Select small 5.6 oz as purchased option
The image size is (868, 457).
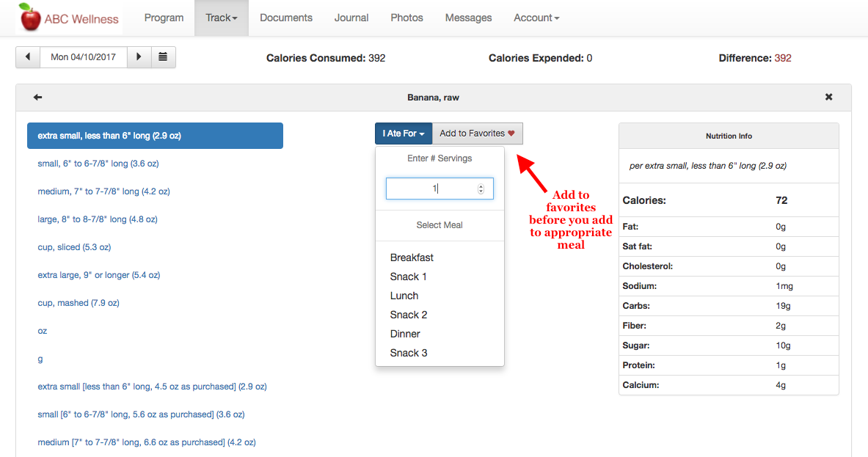click(x=141, y=414)
